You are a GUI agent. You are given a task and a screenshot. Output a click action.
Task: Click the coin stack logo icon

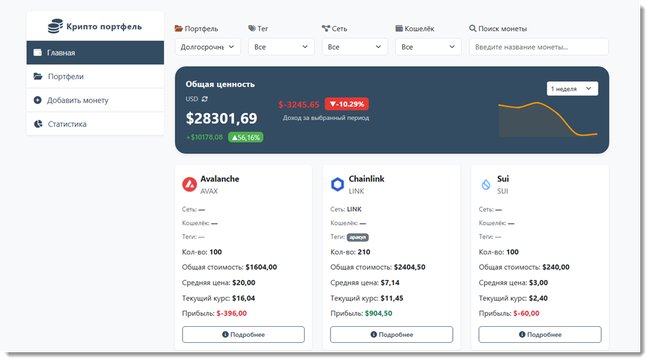(x=55, y=26)
